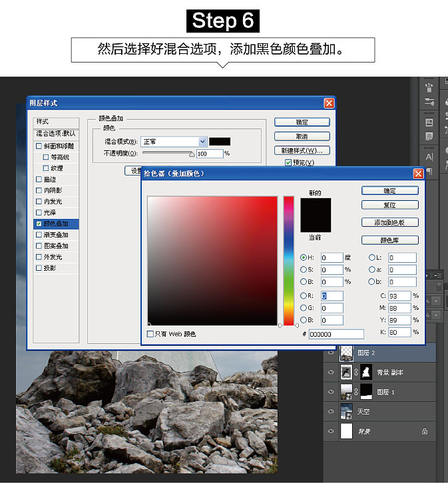448x483 pixels.
Task: Open the Paragraph panel icon
Action: click(429, 171)
